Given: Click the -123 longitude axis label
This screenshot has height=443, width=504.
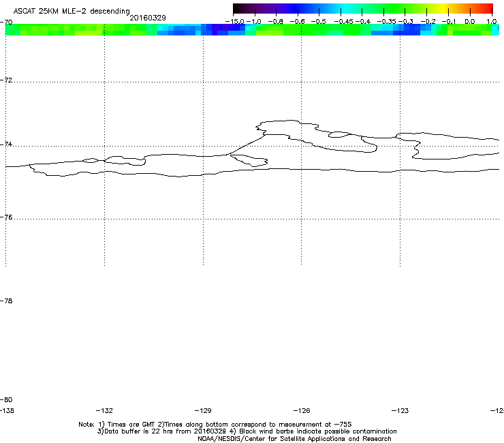Looking at the screenshot, I should click(x=400, y=411).
